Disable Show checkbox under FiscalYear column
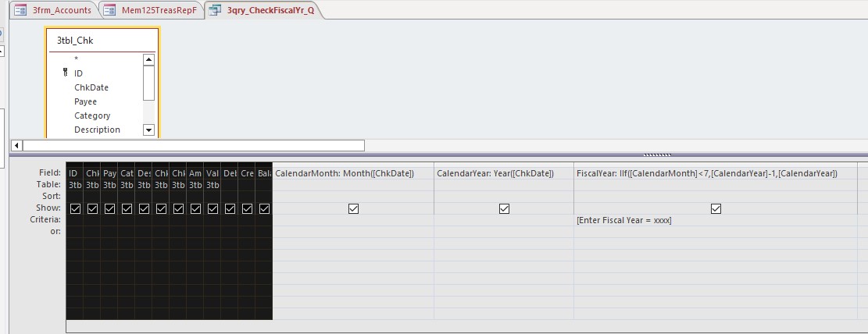Image resolution: width=868 pixels, height=334 pixels. [716, 208]
